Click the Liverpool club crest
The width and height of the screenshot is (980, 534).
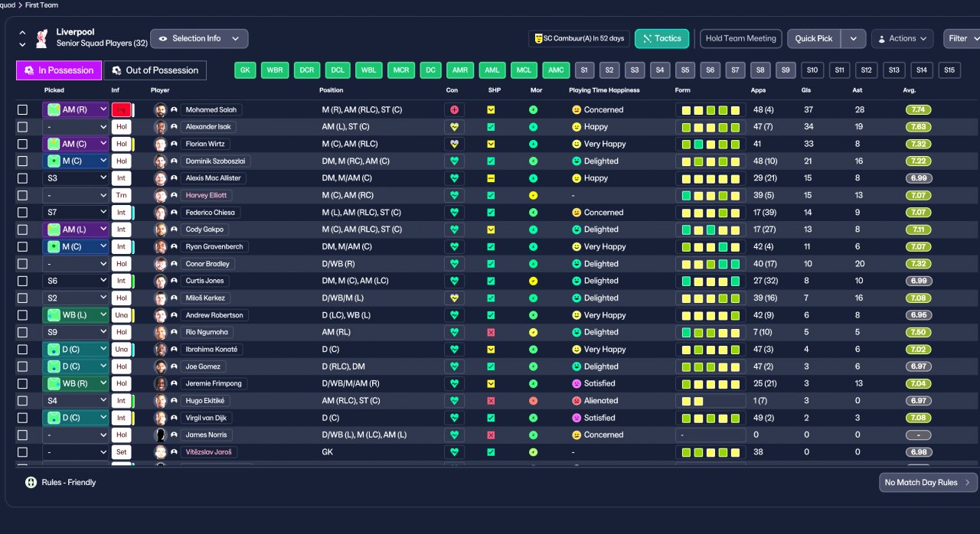point(41,38)
